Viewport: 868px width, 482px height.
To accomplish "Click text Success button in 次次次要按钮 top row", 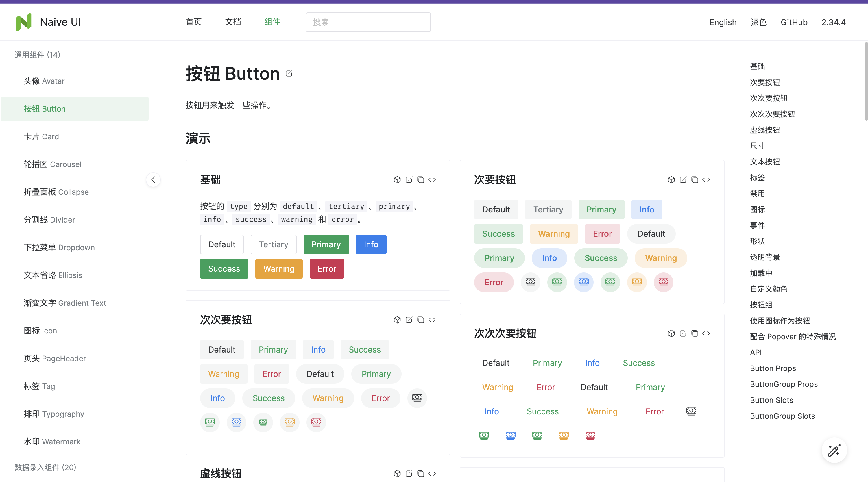I will [638, 363].
